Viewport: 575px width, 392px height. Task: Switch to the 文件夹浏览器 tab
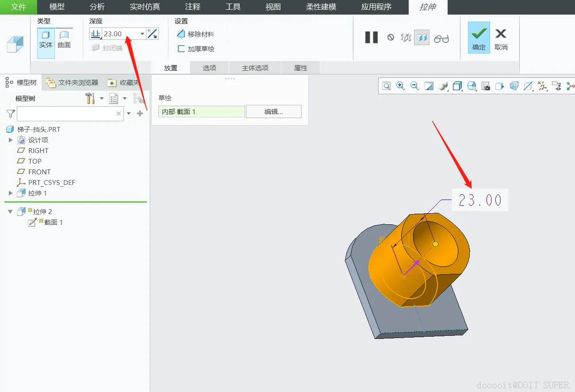click(x=73, y=82)
